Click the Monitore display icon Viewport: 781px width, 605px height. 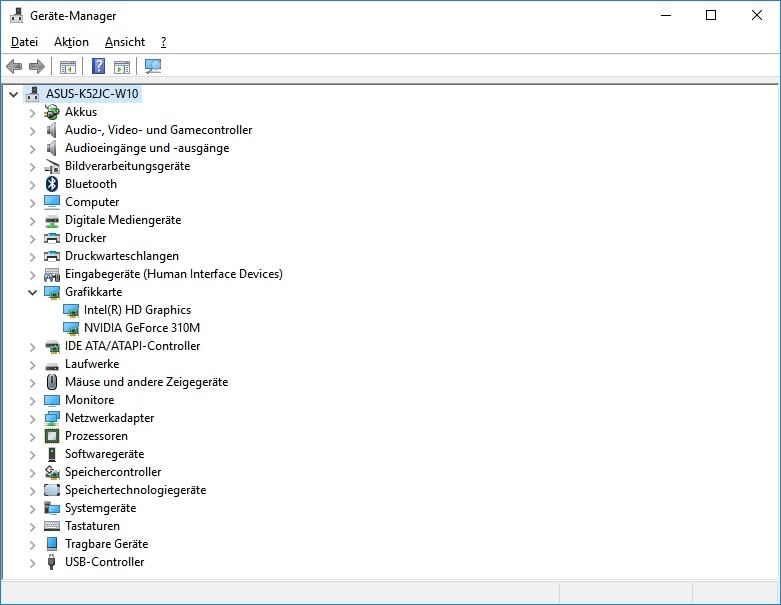(52, 400)
